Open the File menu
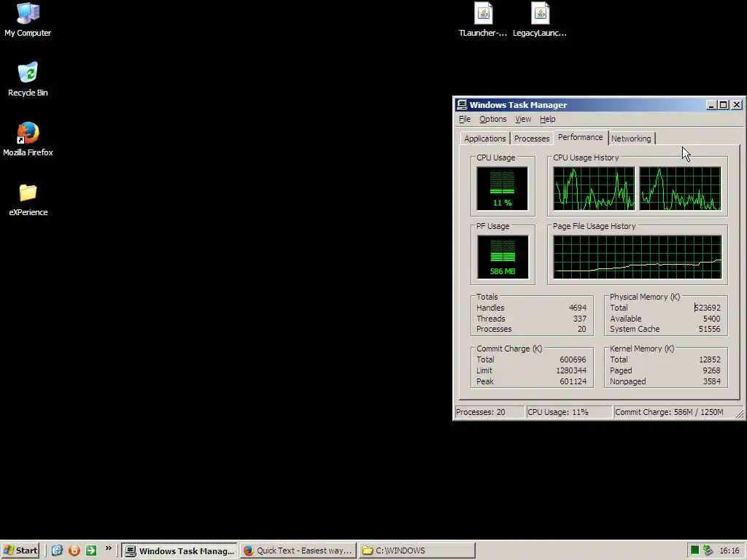 point(465,119)
